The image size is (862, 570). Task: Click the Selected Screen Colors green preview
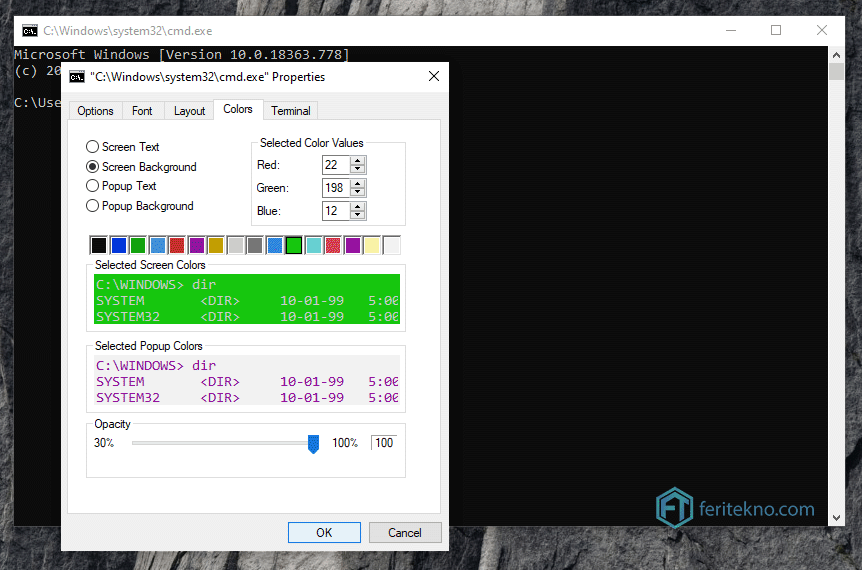click(247, 299)
